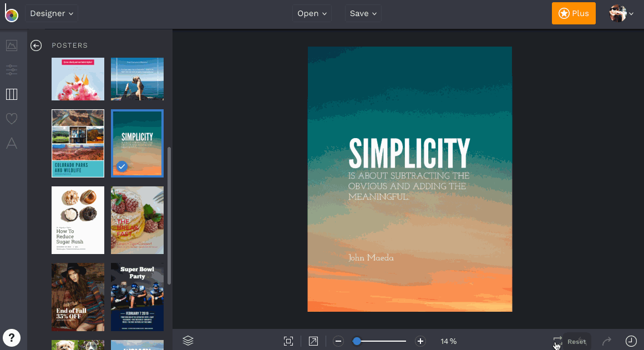Toggle the checkmark on Simplicity template
The height and width of the screenshot is (350, 644).
click(x=121, y=166)
